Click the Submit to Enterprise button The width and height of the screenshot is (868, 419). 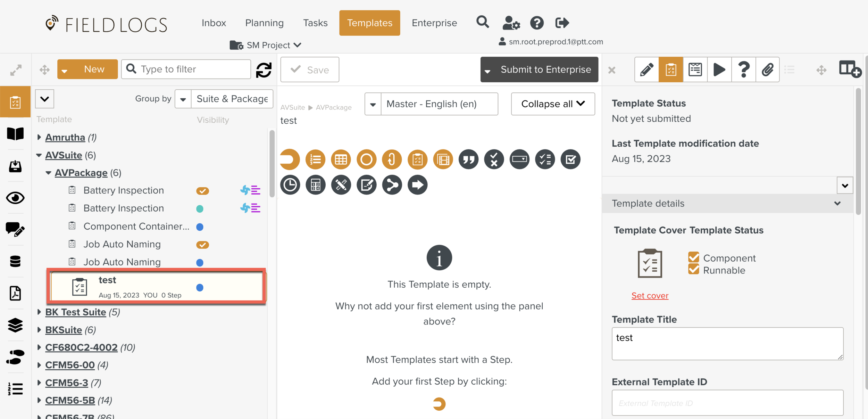(x=545, y=70)
